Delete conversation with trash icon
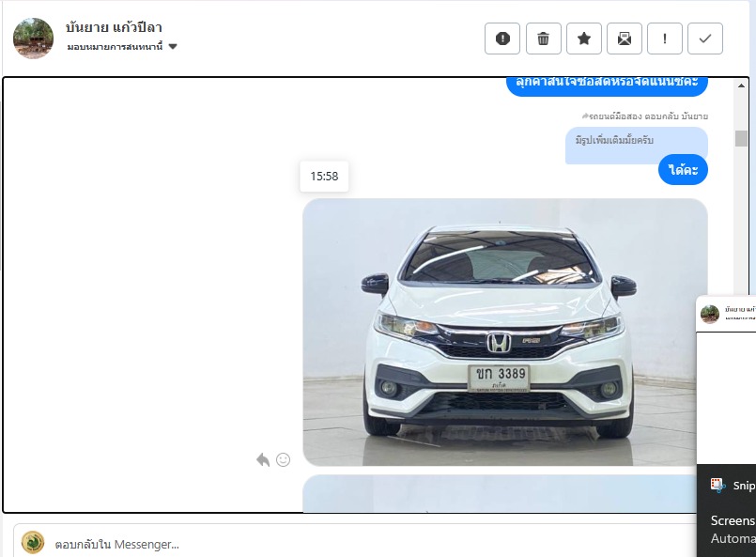Viewport: 756px width, 557px height. click(x=544, y=39)
